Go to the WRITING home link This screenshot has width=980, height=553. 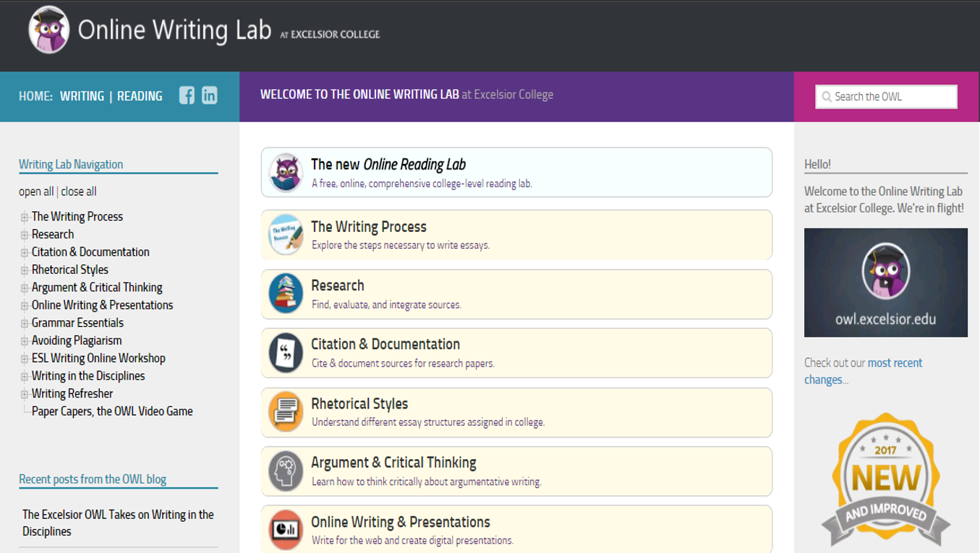coord(82,96)
